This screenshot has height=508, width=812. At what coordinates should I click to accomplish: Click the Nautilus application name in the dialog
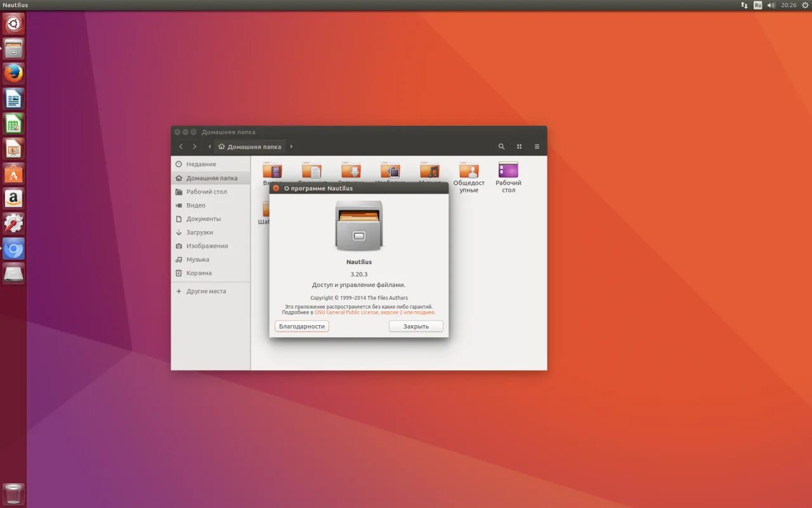pos(359,262)
